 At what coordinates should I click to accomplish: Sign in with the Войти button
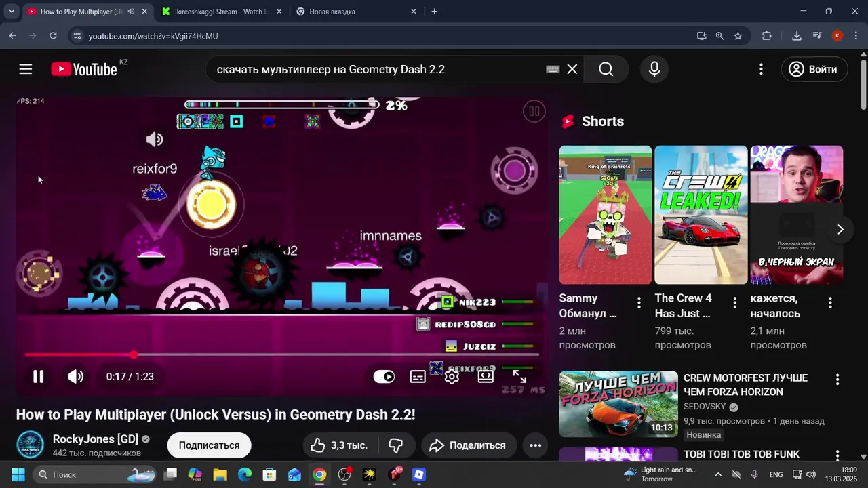(x=814, y=69)
